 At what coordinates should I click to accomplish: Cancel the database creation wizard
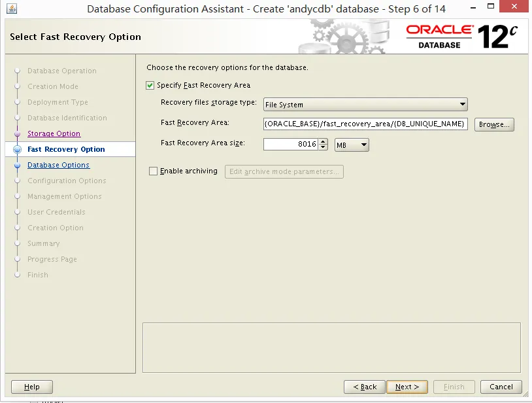pos(501,387)
